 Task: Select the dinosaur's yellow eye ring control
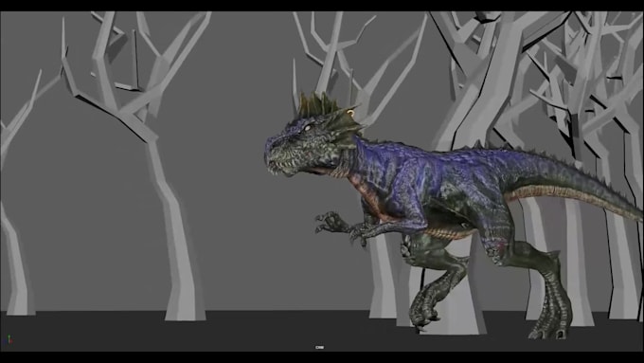pos(350,112)
